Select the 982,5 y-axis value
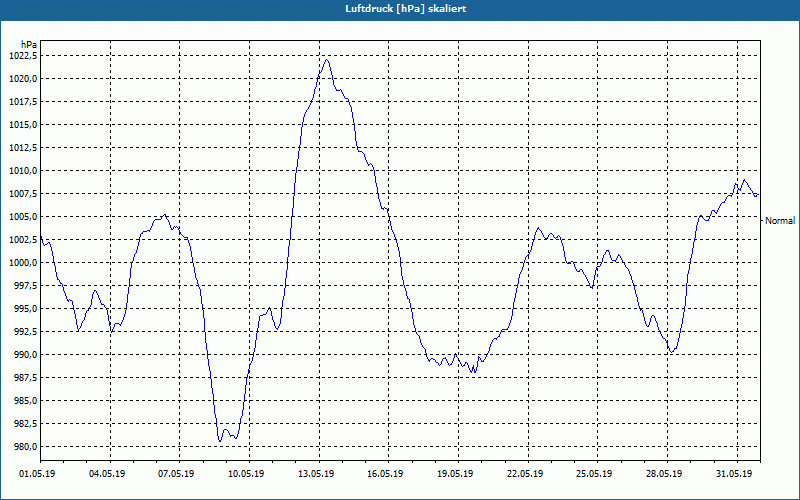Screen dimensions: 800x500 [x=25, y=423]
